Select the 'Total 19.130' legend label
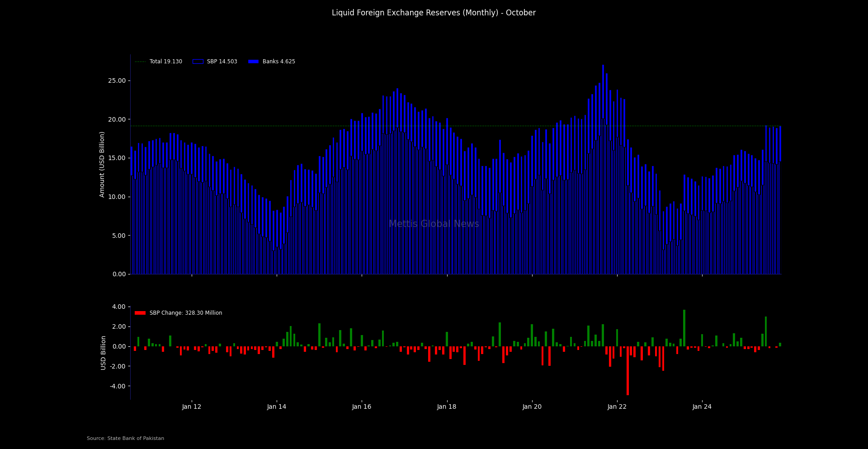The height and width of the screenshot is (449, 868). 166,61
